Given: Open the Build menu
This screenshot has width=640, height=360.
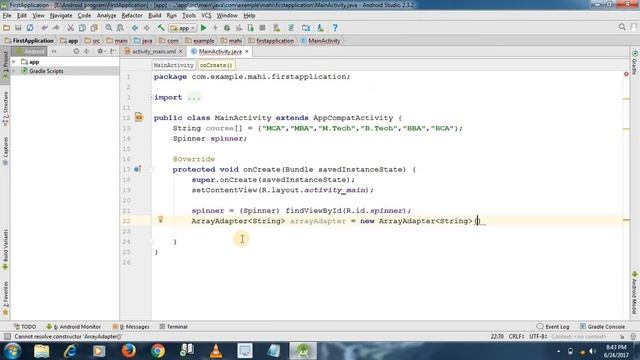Looking at the screenshot, I should pyautogui.click(x=155, y=16).
